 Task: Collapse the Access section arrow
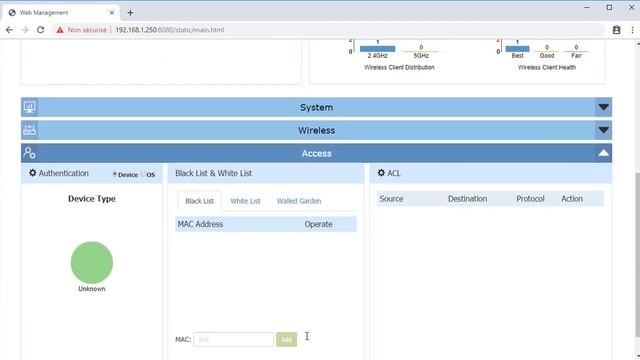pos(603,153)
